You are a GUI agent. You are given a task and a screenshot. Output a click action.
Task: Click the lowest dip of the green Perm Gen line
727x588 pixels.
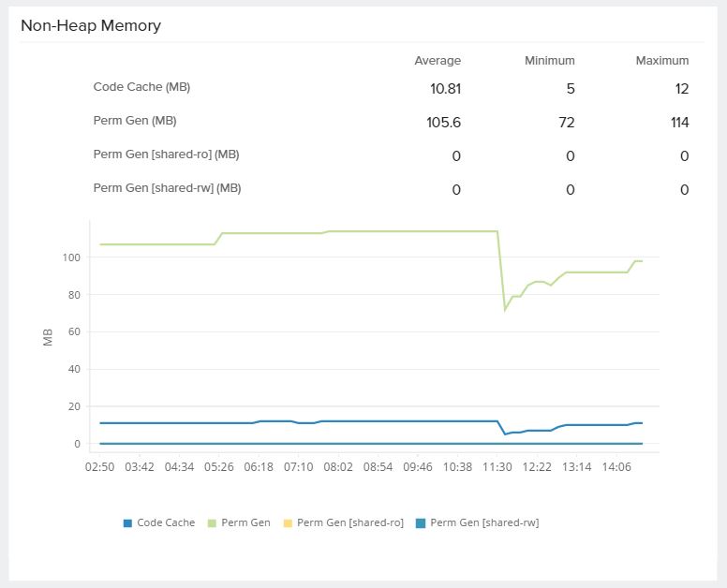coord(505,309)
